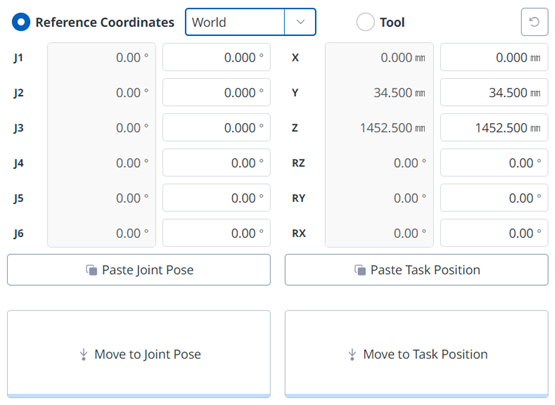
Task: Click the paste icon in Paste Joint Pose
Action: click(x=91, y=270)
